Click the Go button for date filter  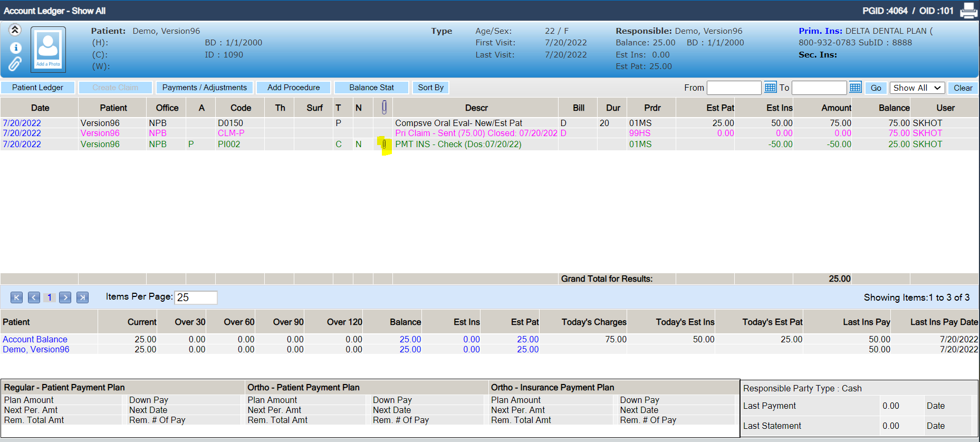click(876, 88)
